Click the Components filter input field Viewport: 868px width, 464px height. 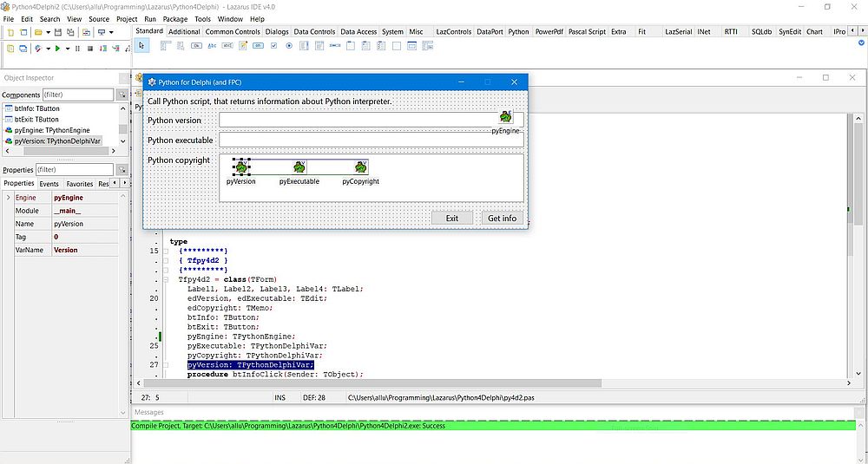78,95
